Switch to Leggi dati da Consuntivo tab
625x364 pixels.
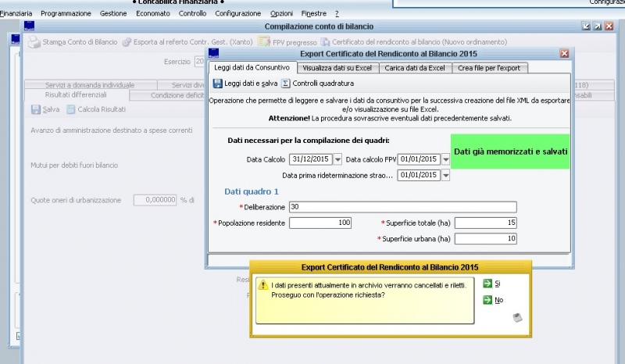click(x=252, y=67)
